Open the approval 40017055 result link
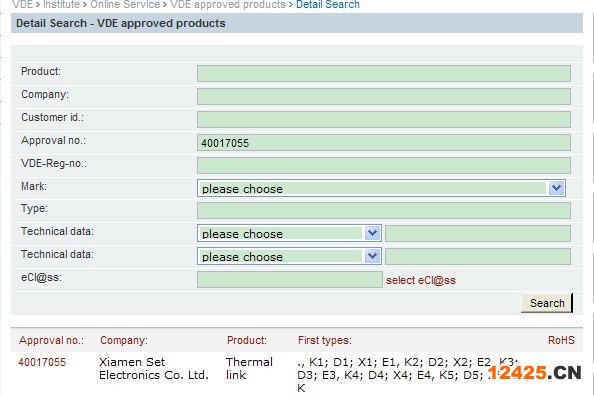This screenshot has width=594, height=395. 42,362
